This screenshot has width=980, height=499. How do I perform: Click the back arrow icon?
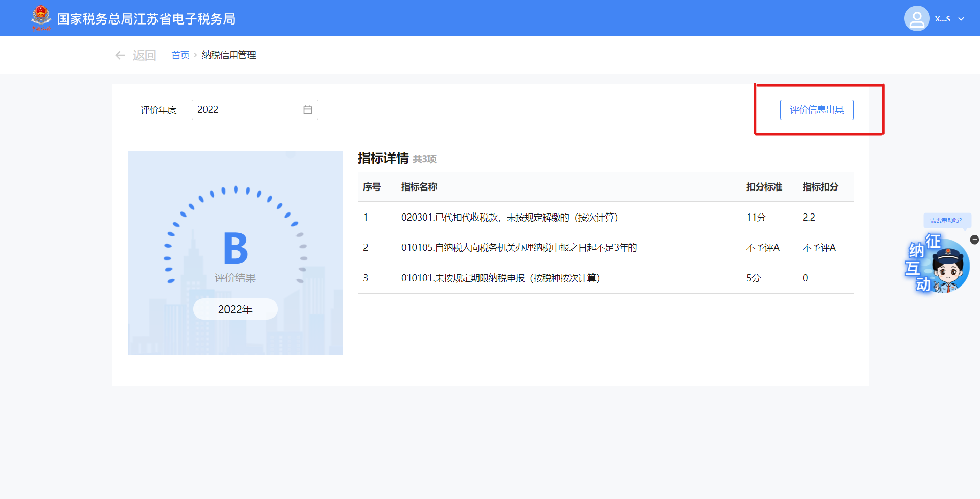[x=120, y=55]
